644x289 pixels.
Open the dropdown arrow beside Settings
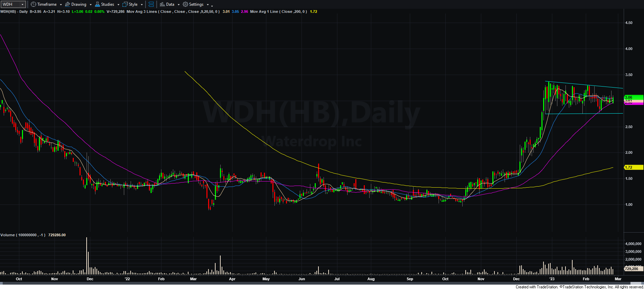tap(208, 5)
